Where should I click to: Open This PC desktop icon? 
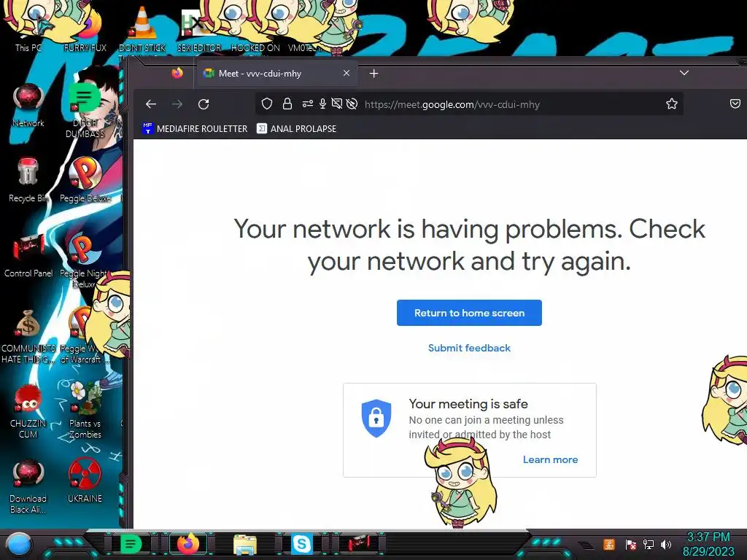(x=28, y=28)
